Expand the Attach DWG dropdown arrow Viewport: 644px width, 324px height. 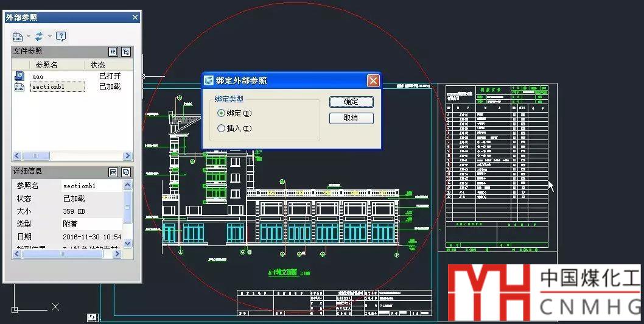(x=28, y=37)
